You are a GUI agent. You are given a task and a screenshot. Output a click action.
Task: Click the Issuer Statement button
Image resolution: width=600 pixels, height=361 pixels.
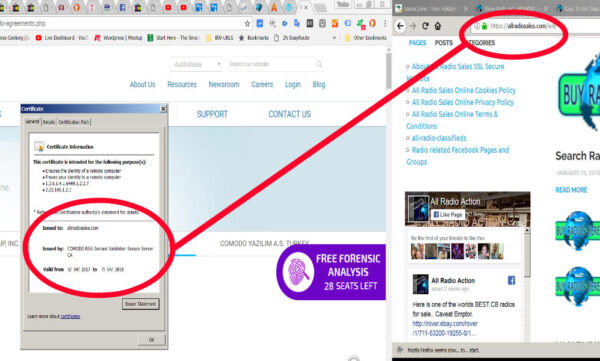click(140, 304)
